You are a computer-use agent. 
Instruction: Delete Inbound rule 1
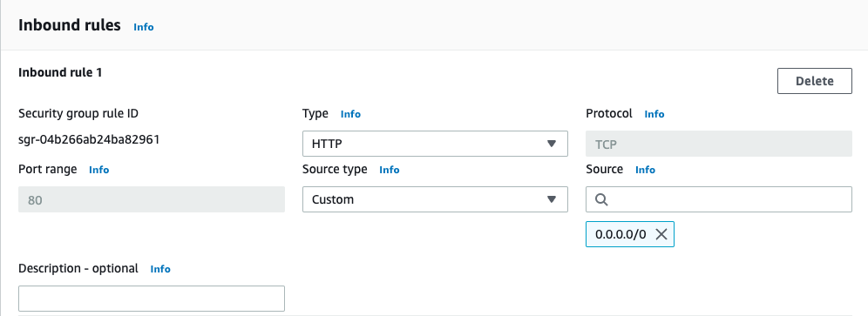click(814, 81)
